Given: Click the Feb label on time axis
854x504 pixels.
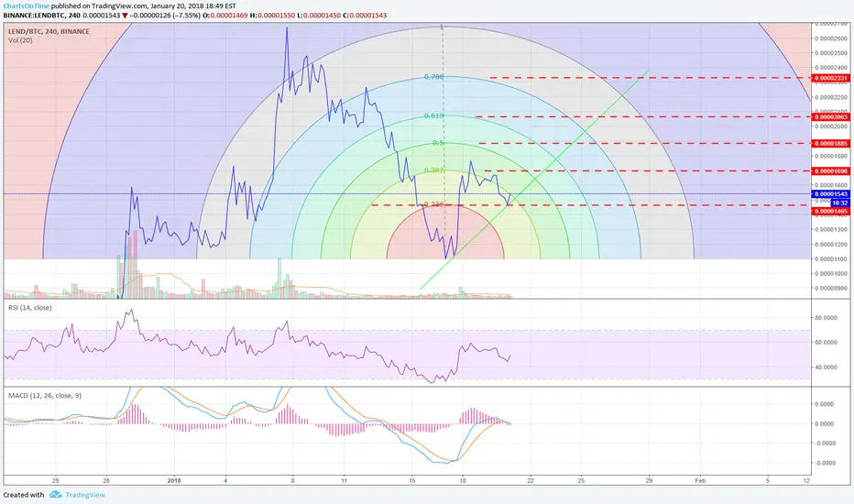Looking at the screenshot, I should click(700, 480).
